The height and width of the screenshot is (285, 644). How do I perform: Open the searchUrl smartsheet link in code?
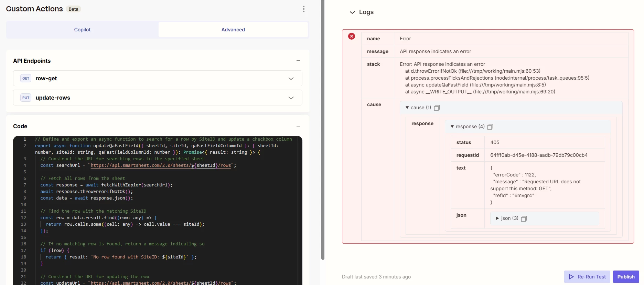pos(161,165)
